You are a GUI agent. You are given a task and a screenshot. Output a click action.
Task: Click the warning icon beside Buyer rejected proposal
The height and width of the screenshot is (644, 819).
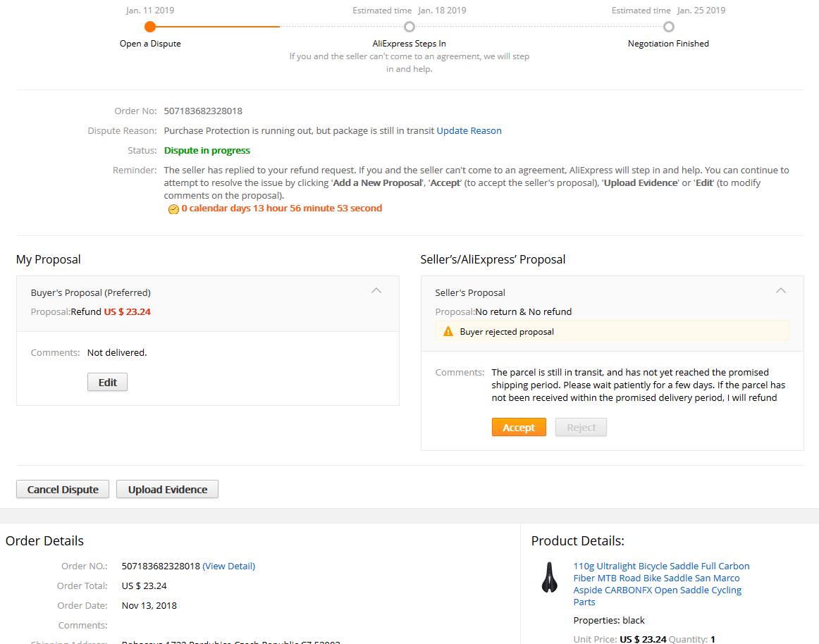(x=448, y=331)
